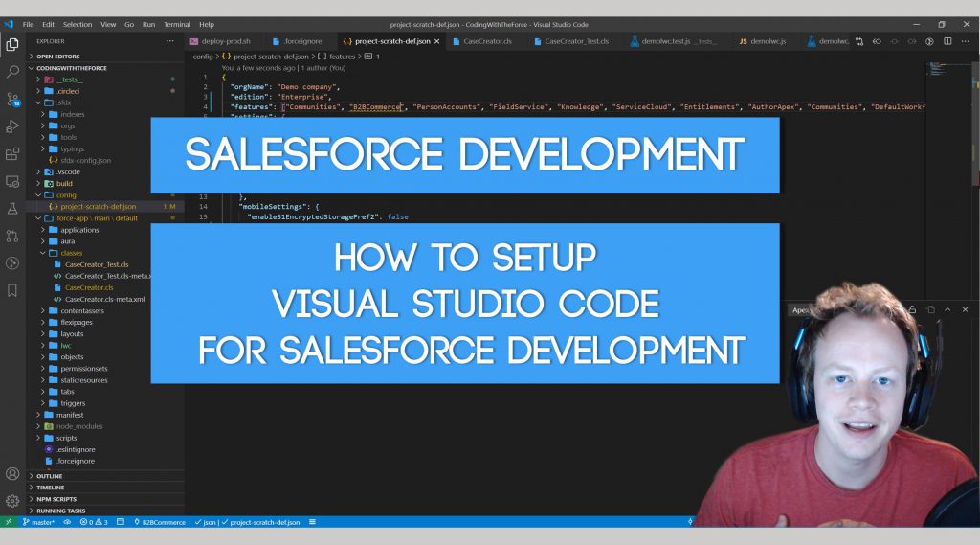
Task: Open the Selection menu
Action: point(78,24)
